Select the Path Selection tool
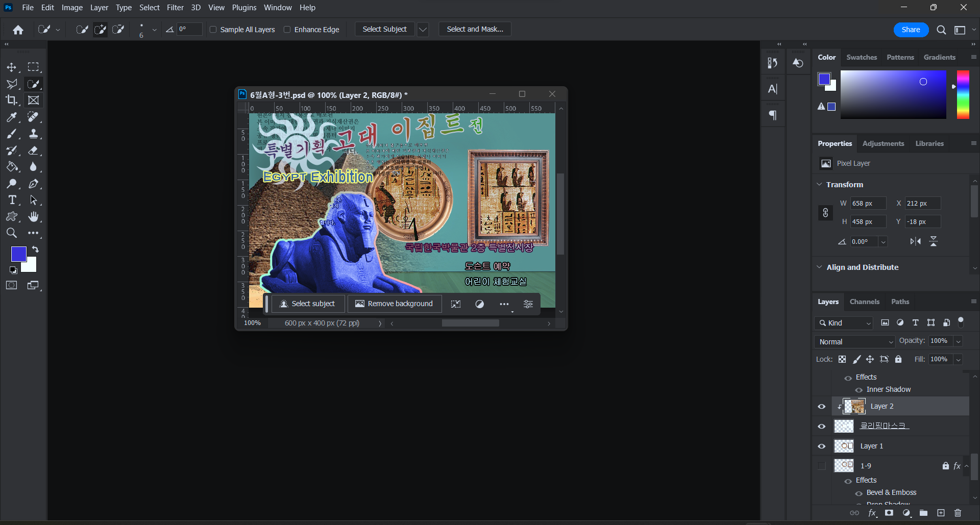This screenshot has width=980, height=525. click(x=33, y=200)
